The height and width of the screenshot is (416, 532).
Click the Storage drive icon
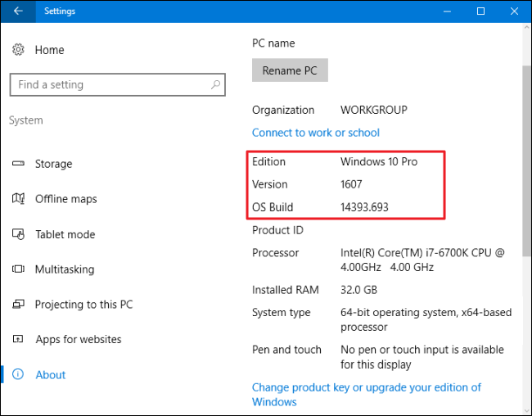18,163
